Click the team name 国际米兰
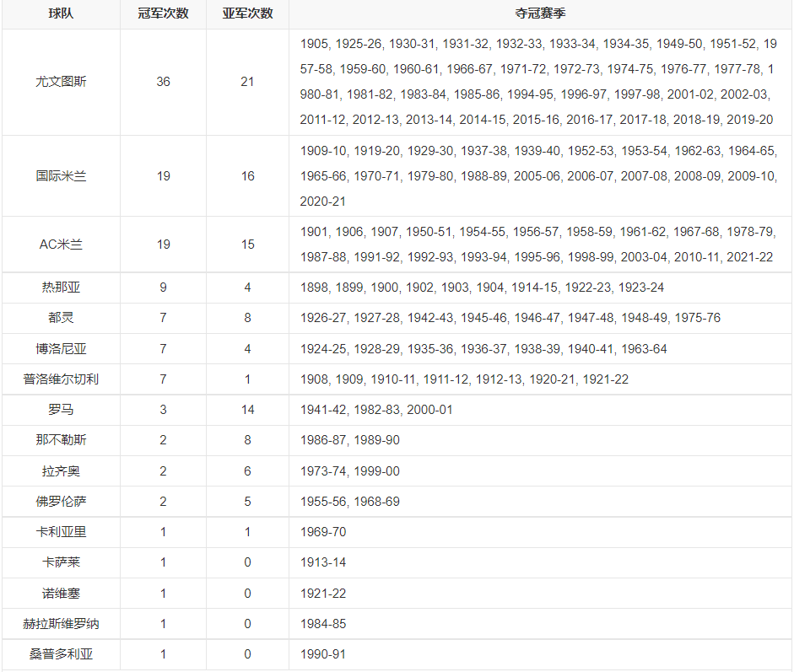This screenshot has height=672, width=794. (x=61, y=176)
